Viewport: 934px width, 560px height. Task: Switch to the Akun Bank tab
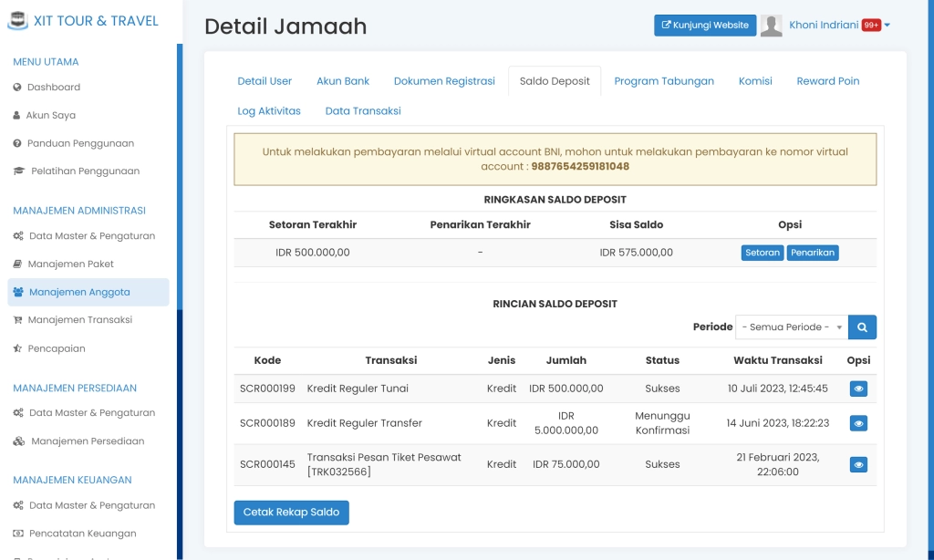[x=343, y=80]
